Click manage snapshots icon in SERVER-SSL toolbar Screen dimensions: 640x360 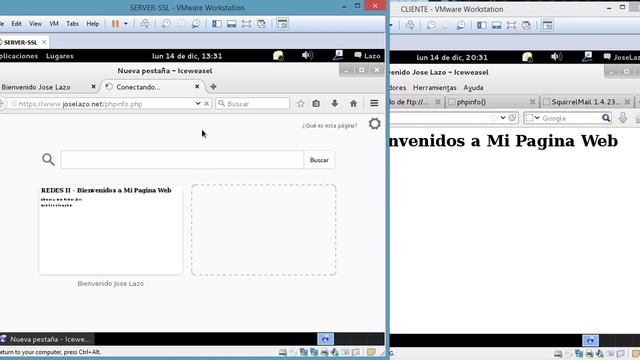tap(196, 24)
